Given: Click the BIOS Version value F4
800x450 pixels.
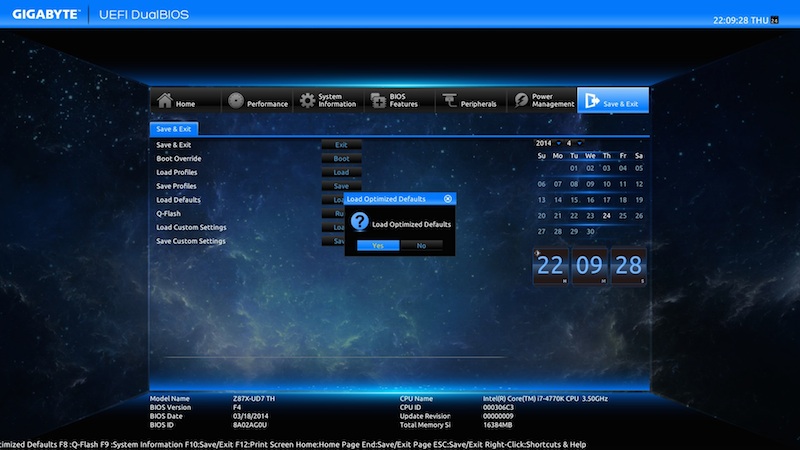Looking at the screenshot, I should tap(237, 407).
